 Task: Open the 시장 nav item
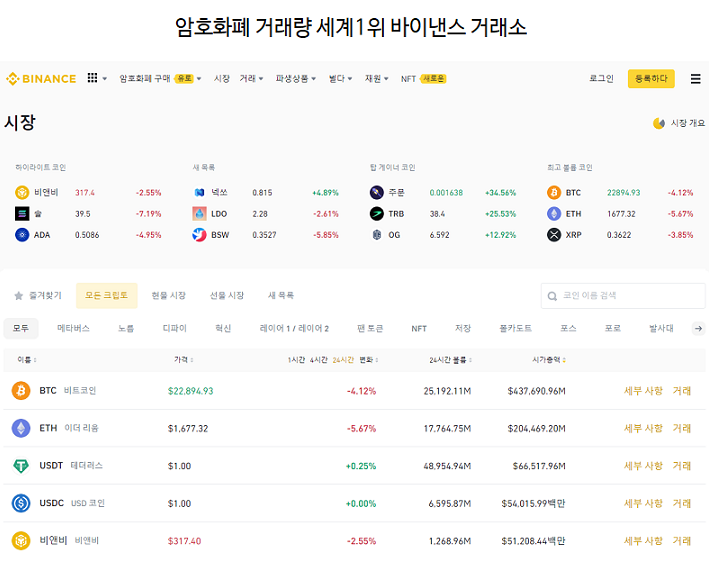pos(222,78)
